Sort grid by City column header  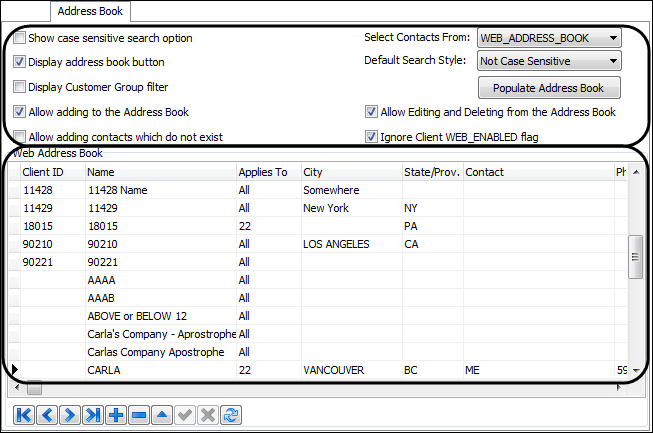click(x=350, y=172)
